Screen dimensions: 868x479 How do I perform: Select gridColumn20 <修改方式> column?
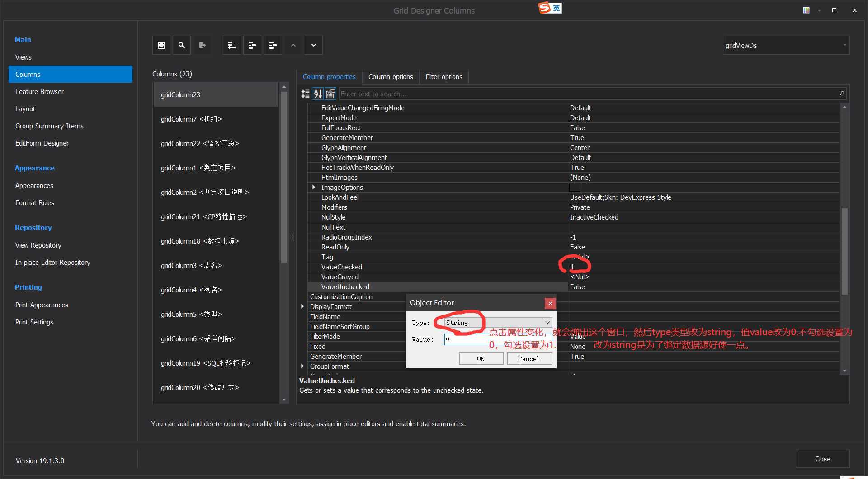(216, 387)
